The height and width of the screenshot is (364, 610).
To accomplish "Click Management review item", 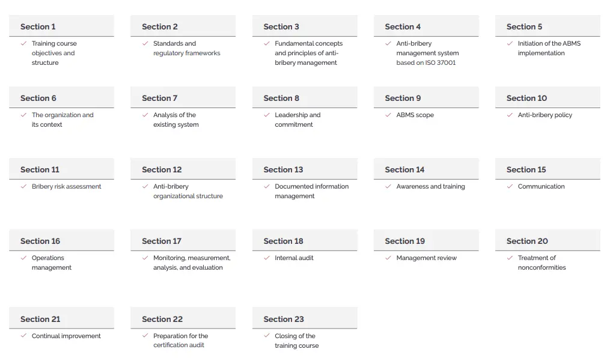I will pos(426,258).
